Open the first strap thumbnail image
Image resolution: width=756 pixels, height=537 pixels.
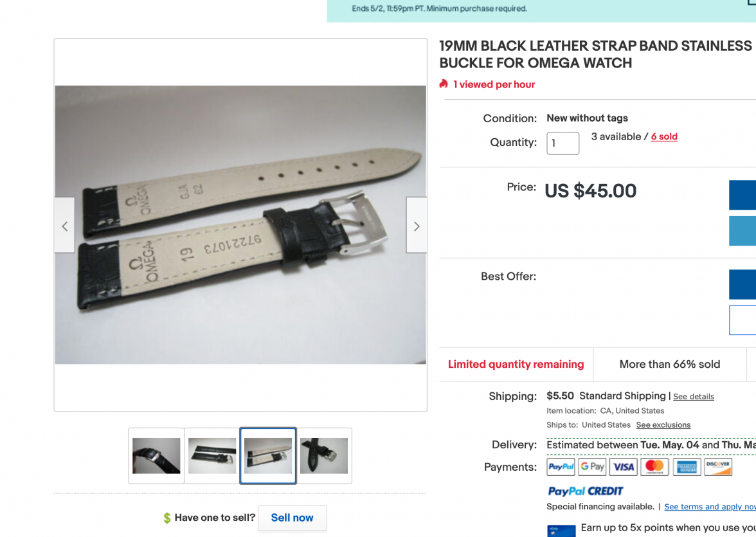click(x=156, y=455)
